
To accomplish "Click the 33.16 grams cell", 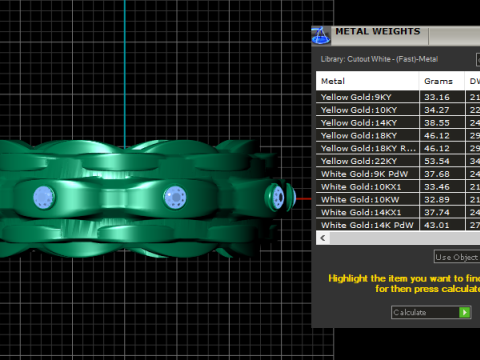I will [x=442, y=97].
